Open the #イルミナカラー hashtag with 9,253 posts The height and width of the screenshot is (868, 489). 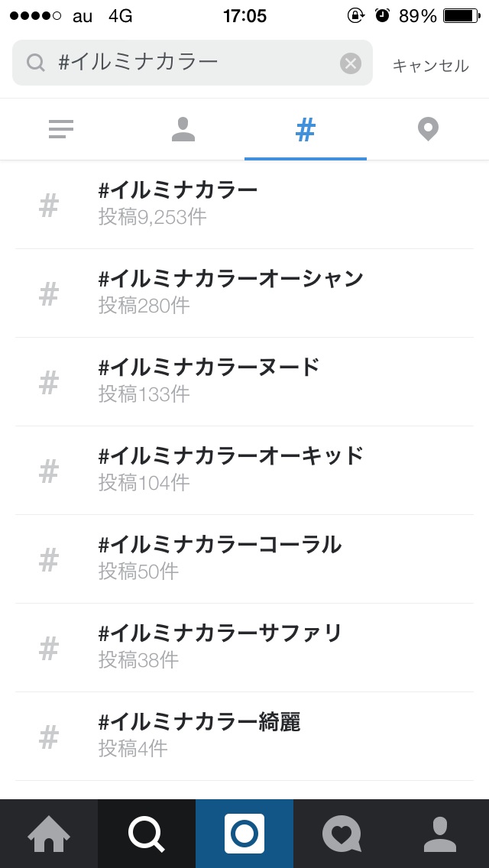[244, 204]
